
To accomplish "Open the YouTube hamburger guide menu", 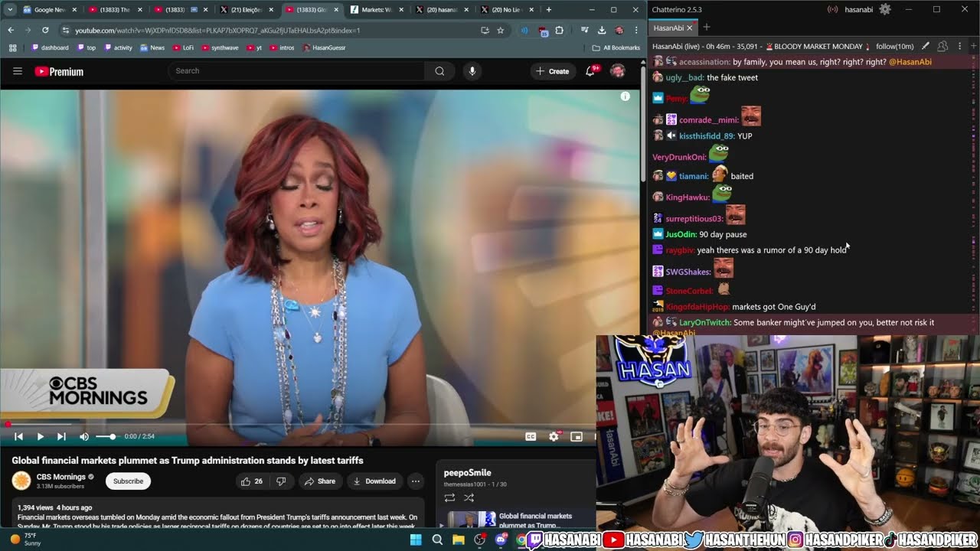I will coord(18,71).
